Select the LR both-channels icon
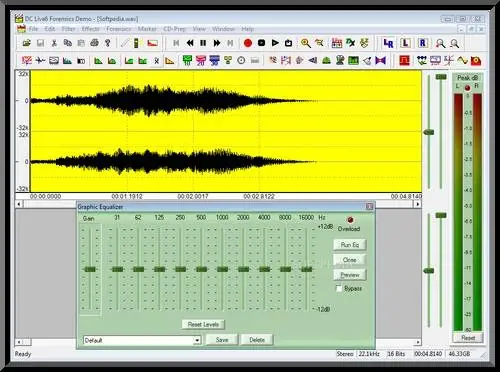The width and height of the screenshot is (500, 372). pos(388,43)
